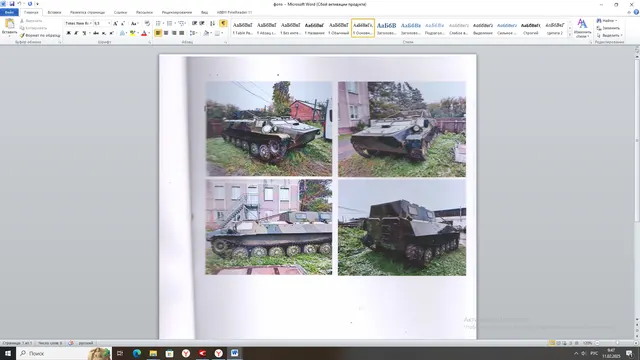This screenshot has height=360, width=640.
Task: Click the multilevel list icon
Action: pyautogui.click(x=182, y=23)
